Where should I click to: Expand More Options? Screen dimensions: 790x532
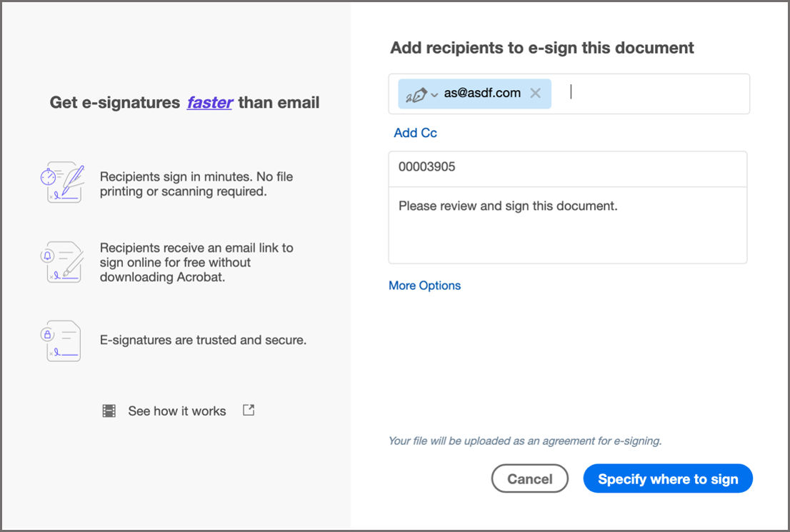click(x=424, y=286)
